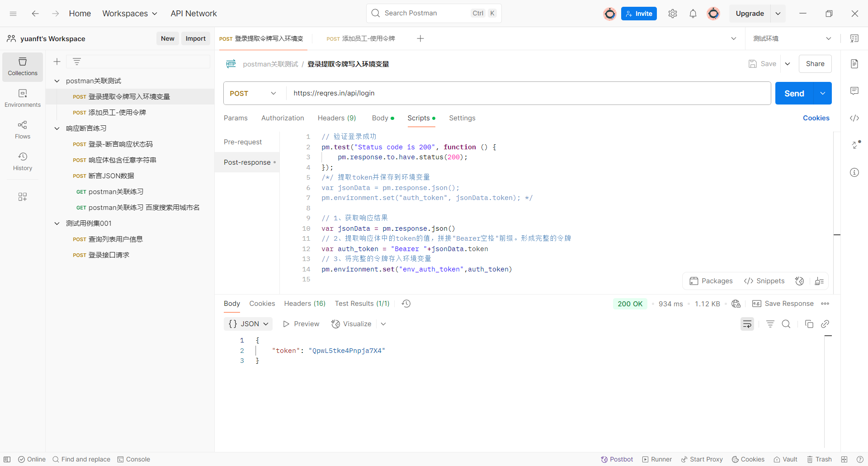The width and height of the screenshot is (868, 466).
Task: Open the environment quick look icon
Action: click(x=854, y=38)
